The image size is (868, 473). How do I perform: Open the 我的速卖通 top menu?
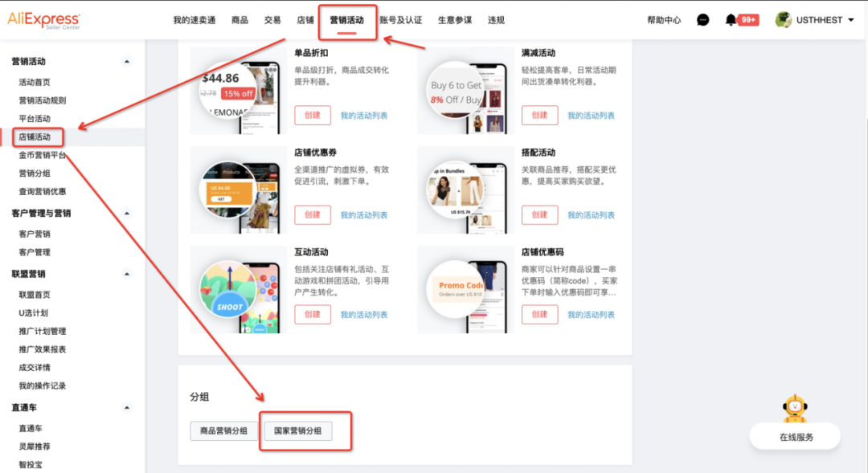point(194,20)
